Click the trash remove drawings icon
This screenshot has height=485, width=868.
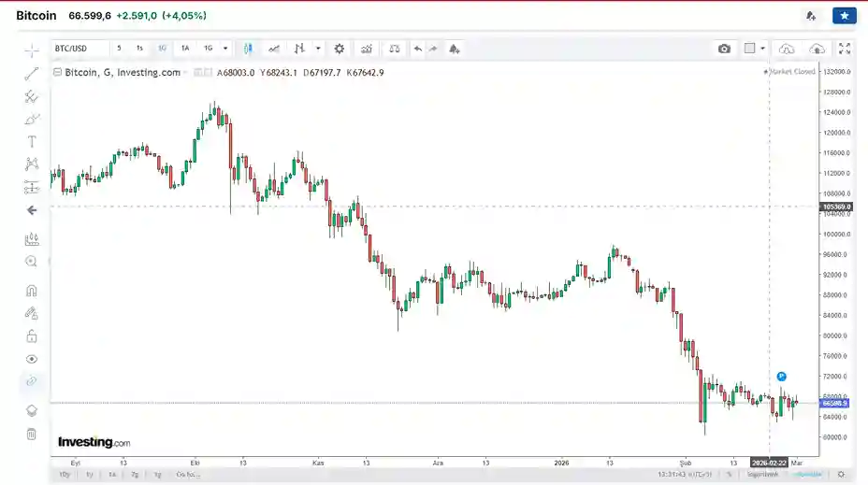pos(32,434)
